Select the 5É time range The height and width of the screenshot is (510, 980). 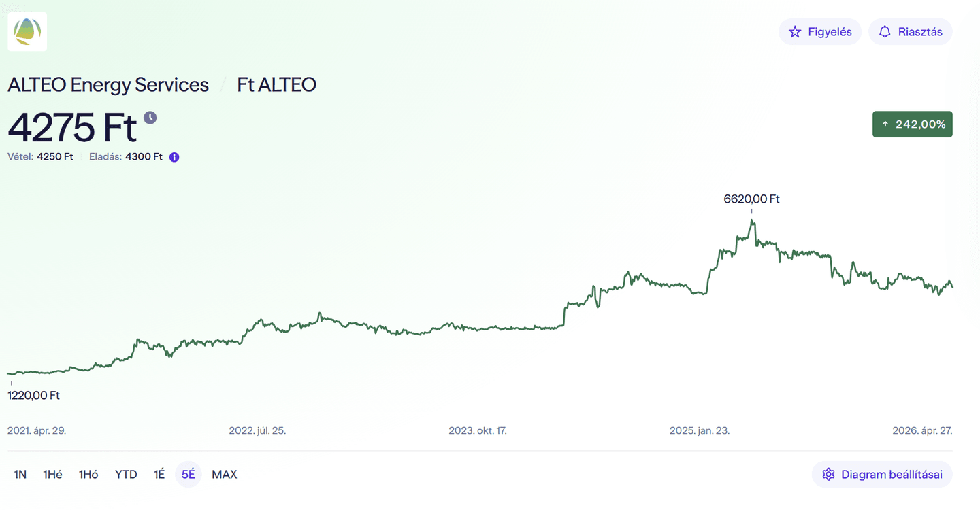click(x=188, y=475)
